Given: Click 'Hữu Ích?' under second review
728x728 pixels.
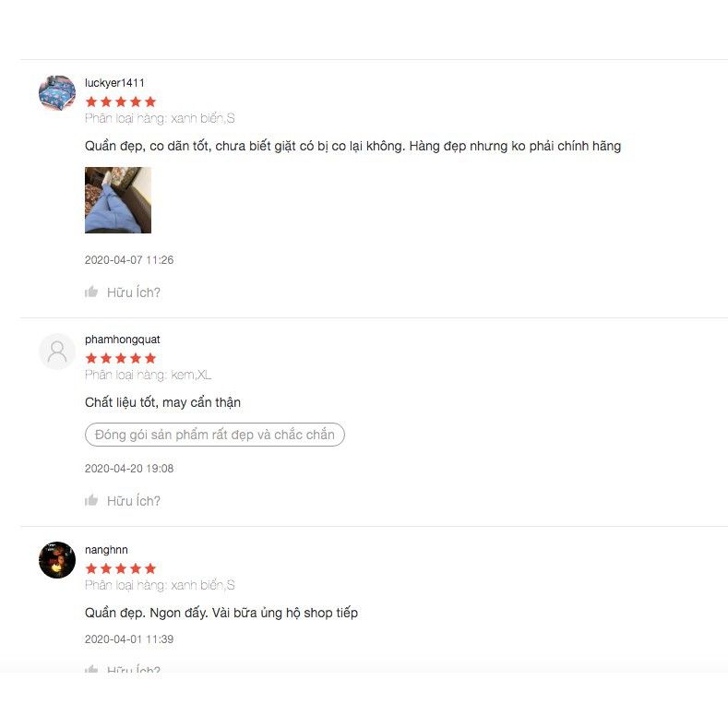Looking at the screenshot, I should pyautogui.click(x=134, y=500).
